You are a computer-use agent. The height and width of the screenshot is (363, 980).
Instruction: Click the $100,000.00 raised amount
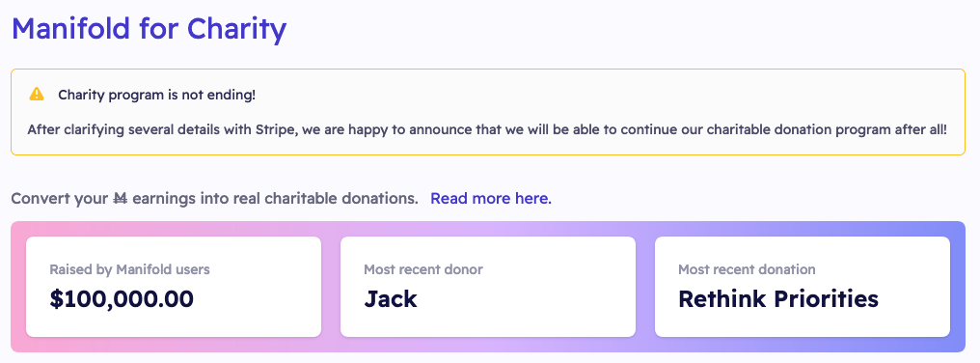tap(122, 299)
